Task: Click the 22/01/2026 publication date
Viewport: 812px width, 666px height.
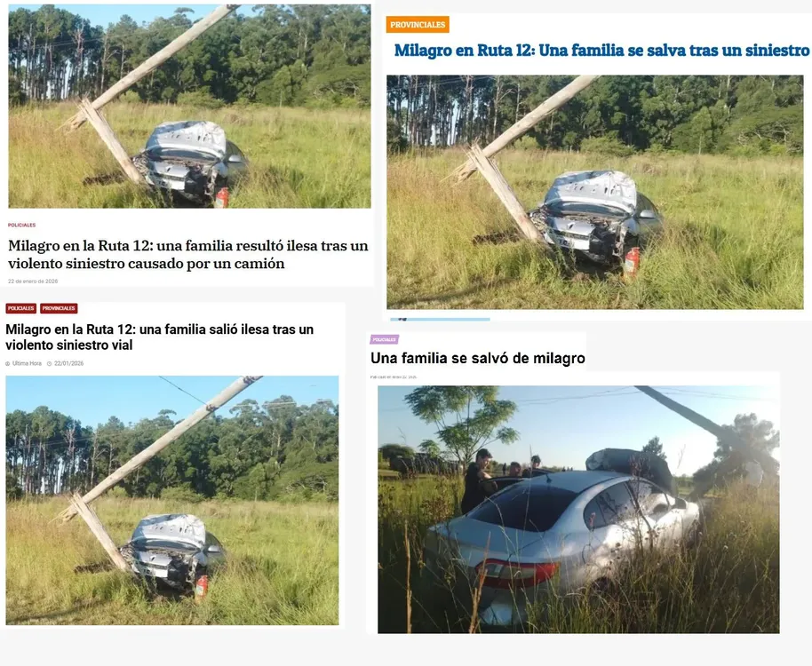Action: pos(69,364)
